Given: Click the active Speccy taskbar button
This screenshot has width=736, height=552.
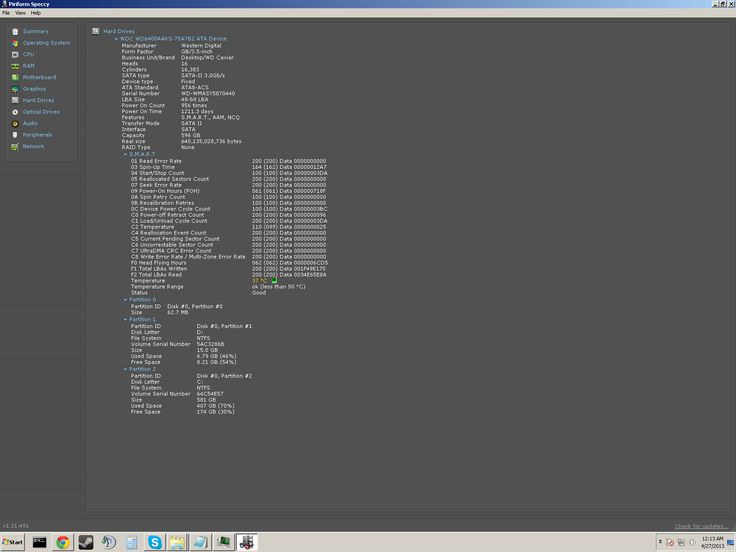Looking at the screenshot, I should click(247, 542).
